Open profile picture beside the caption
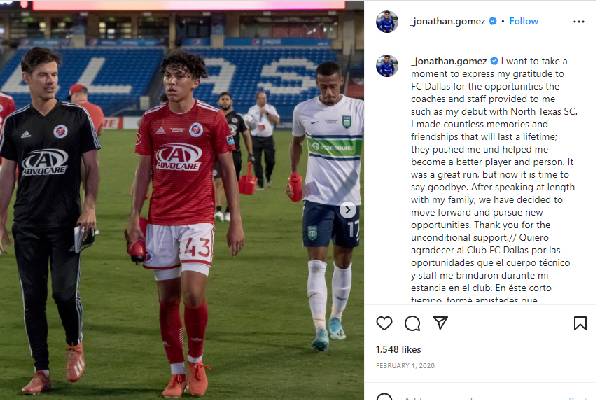The width and height of the screenshot is (600, 400). (387, 66)
